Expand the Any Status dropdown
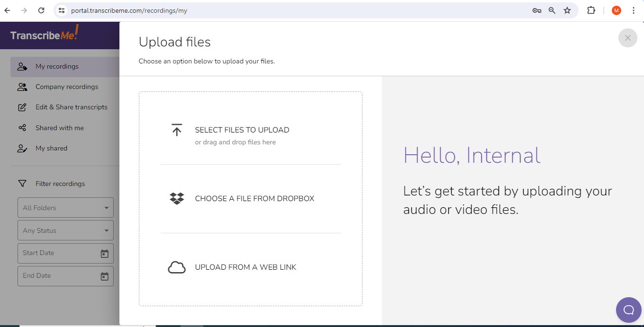 (x=65, y=230)
